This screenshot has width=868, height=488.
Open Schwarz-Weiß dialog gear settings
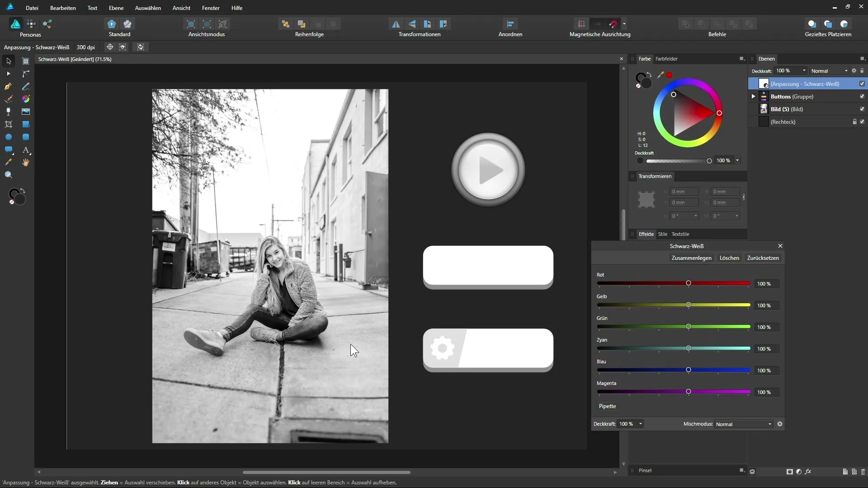click(x=780, y=424)
